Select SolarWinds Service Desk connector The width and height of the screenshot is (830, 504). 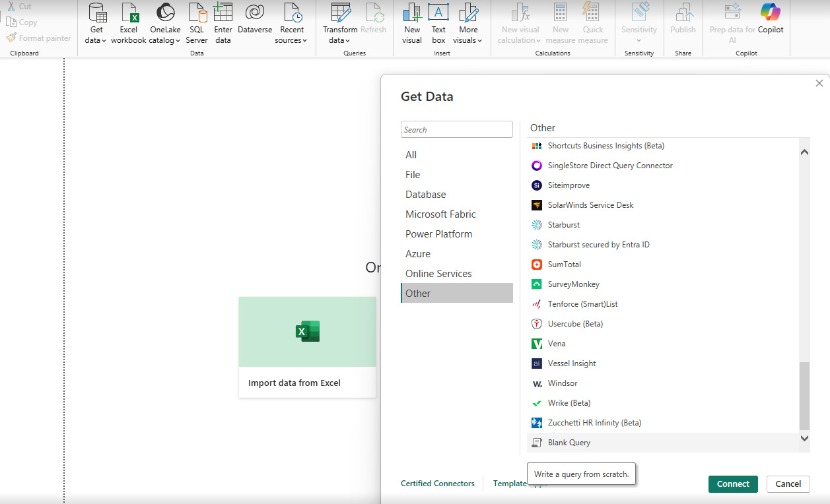[x=663, y=205]
